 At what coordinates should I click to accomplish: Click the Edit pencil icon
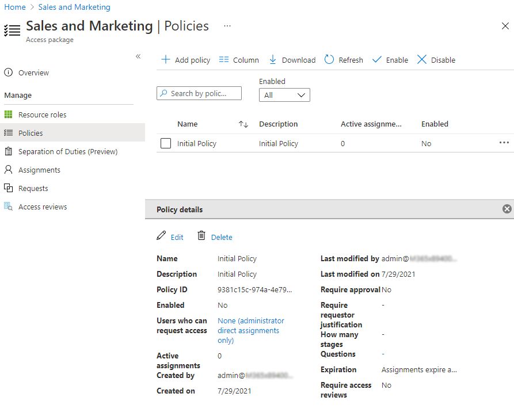[x=161, y=236]
